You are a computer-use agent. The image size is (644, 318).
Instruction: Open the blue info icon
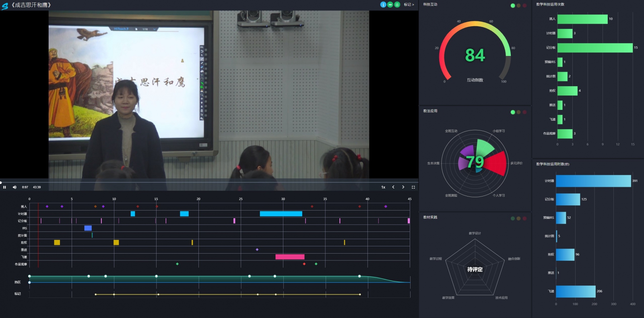383,4
